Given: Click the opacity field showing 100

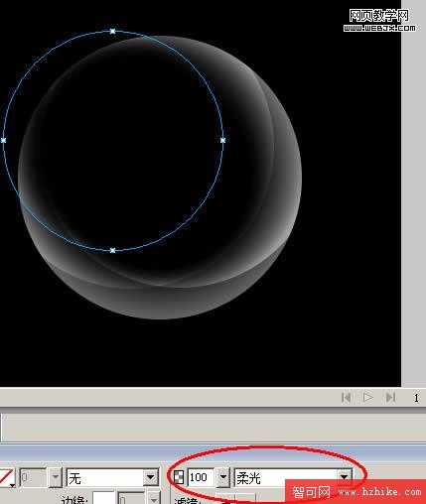Looking at the screenshot, I should point(201,477).
